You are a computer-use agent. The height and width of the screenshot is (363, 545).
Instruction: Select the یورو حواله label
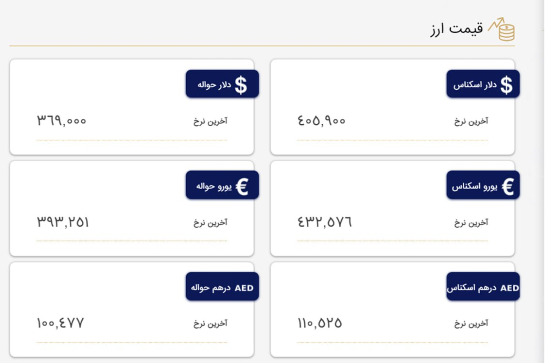point(214,187)
